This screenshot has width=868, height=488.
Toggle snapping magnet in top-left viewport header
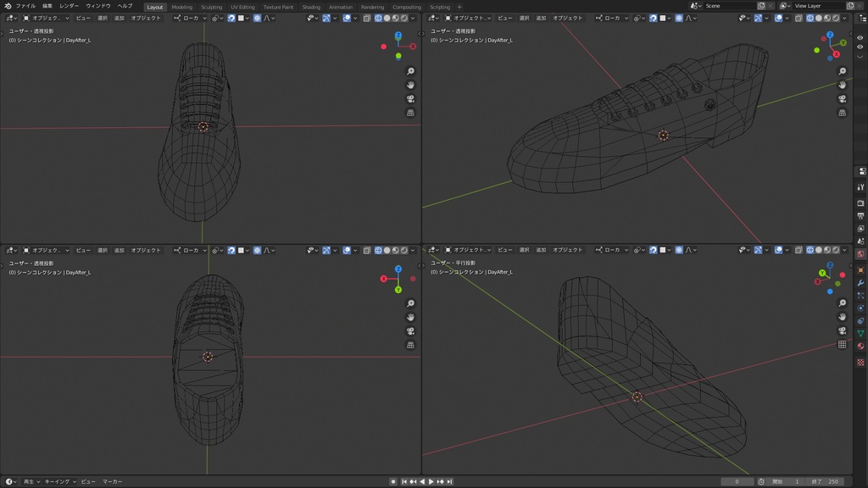(x=231, y=18)
